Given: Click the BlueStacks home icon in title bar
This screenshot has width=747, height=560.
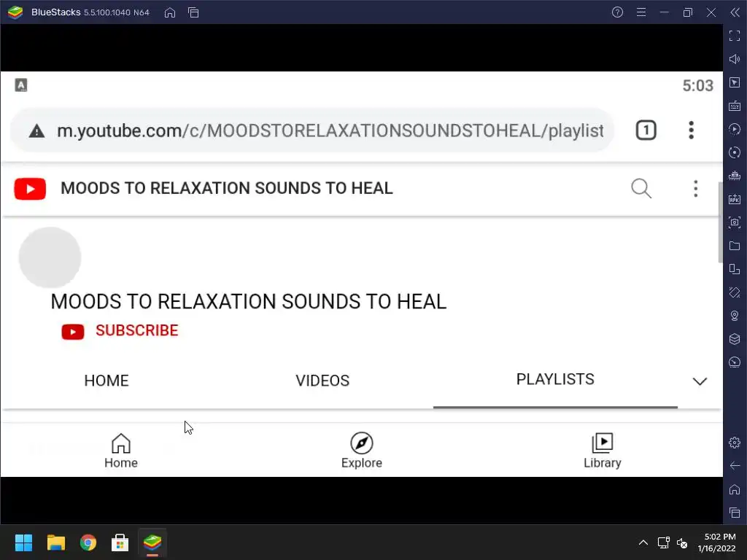Looking at the screenshot, I should coord(169,12).
